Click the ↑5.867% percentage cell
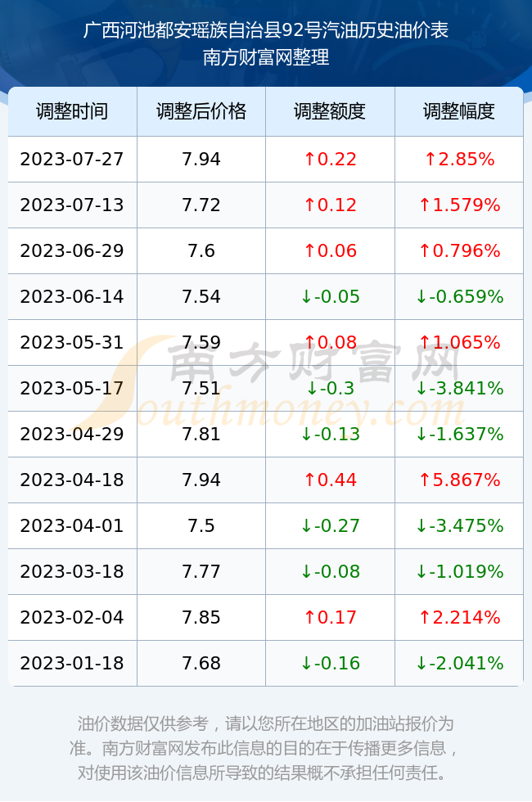Image resolution: width=532 pixels, height=802 pixels. (459, 480)
